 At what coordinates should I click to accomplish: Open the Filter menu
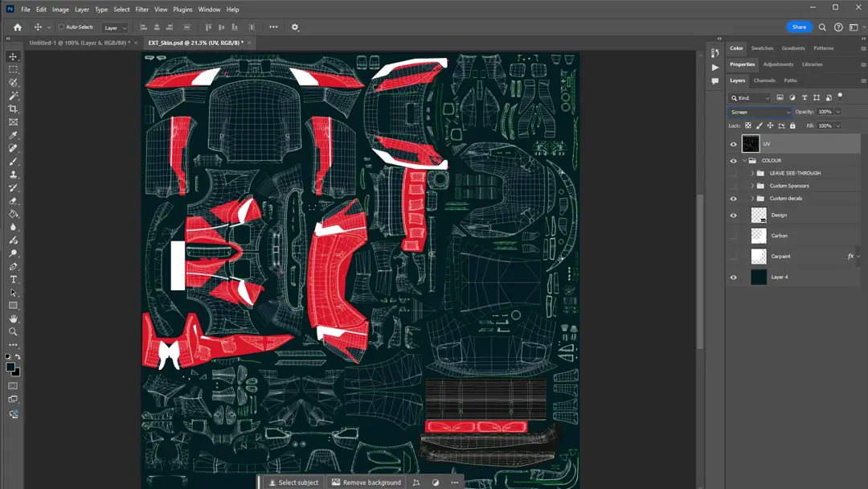pos(141,9)
